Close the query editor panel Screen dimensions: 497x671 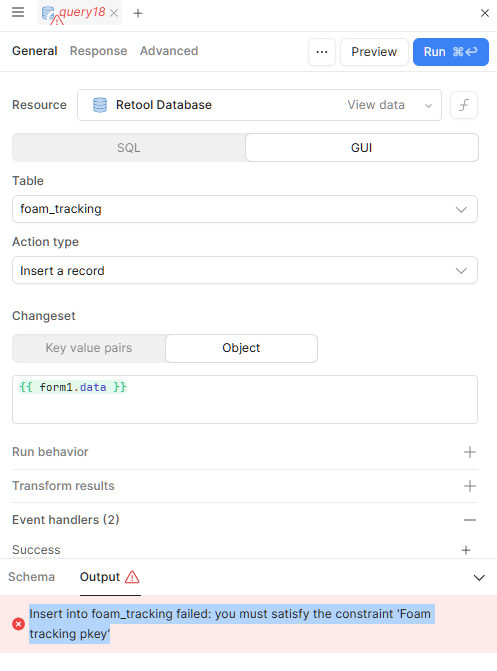(x=485, y=13)
